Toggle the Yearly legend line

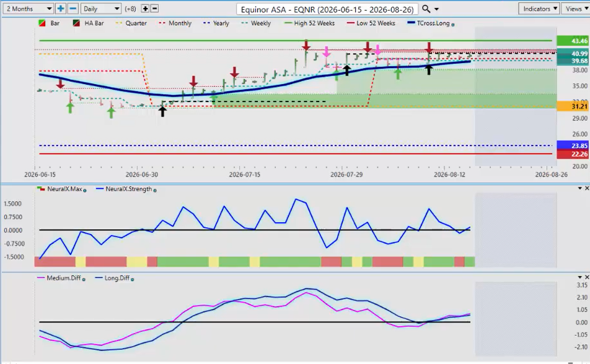216,24
